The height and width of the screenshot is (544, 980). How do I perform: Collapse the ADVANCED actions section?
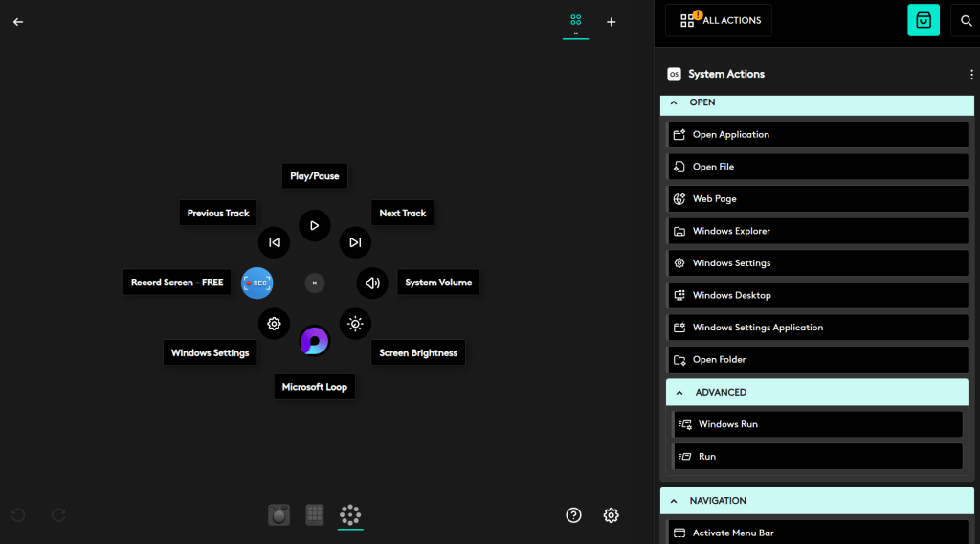tap(679, 393)
